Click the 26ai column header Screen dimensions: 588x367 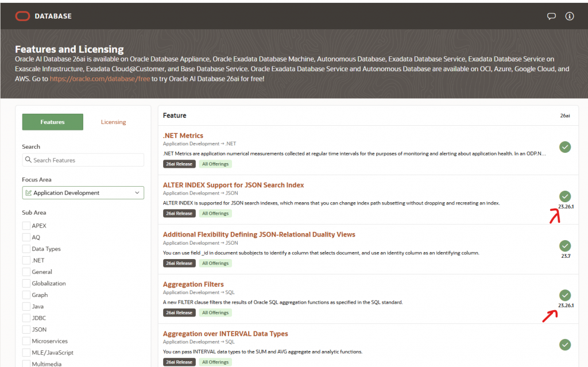coord(565,115)
